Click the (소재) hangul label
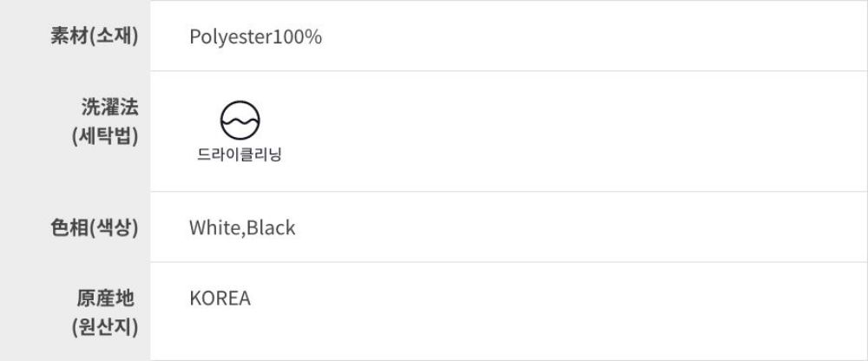The height and width of the screenshot is (361, 868). point(113,37)
